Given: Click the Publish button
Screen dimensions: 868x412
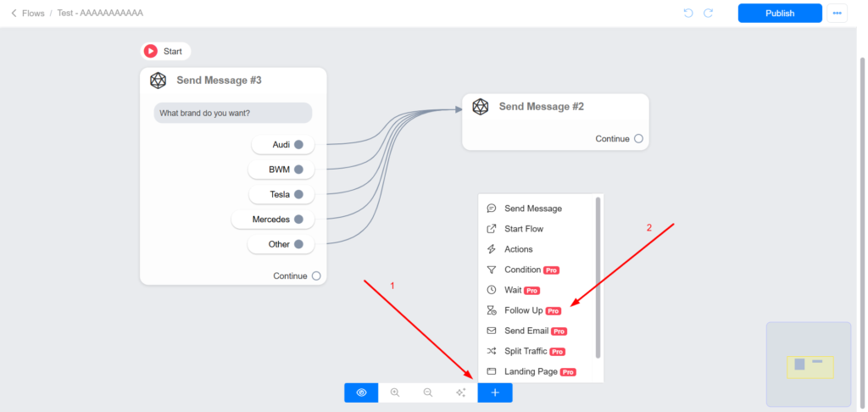Looking at the screenshot, I should click(x=780, y=14).
